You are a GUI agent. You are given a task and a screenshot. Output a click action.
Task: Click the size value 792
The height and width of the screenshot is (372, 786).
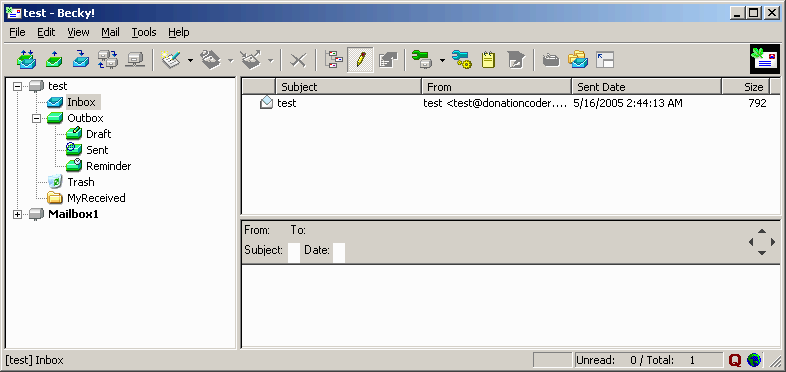pos(757,103)
